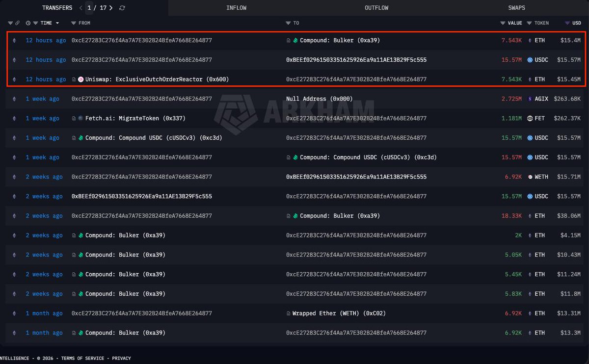
Task: Switch to the SWAPS tab
Action: [517, 8]
